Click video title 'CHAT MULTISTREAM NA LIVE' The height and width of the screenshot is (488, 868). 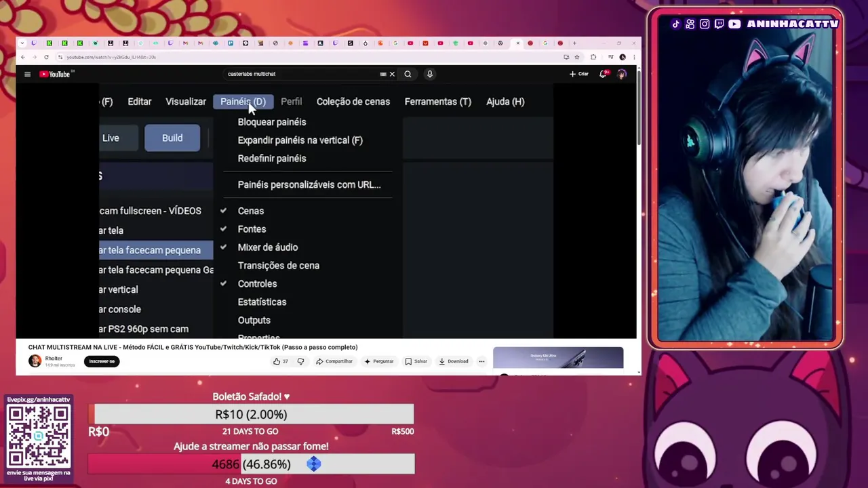point(193,347)
